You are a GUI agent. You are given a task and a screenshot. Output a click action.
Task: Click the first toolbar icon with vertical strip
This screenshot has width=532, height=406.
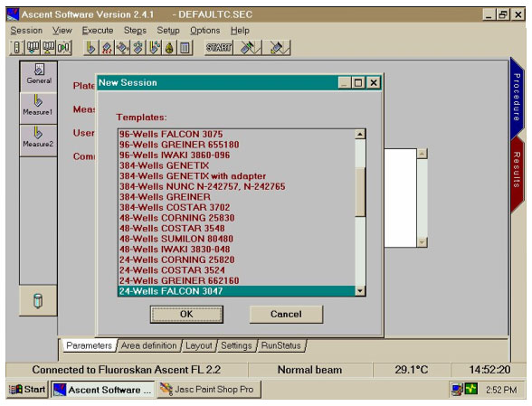click(x=16, y=48)
